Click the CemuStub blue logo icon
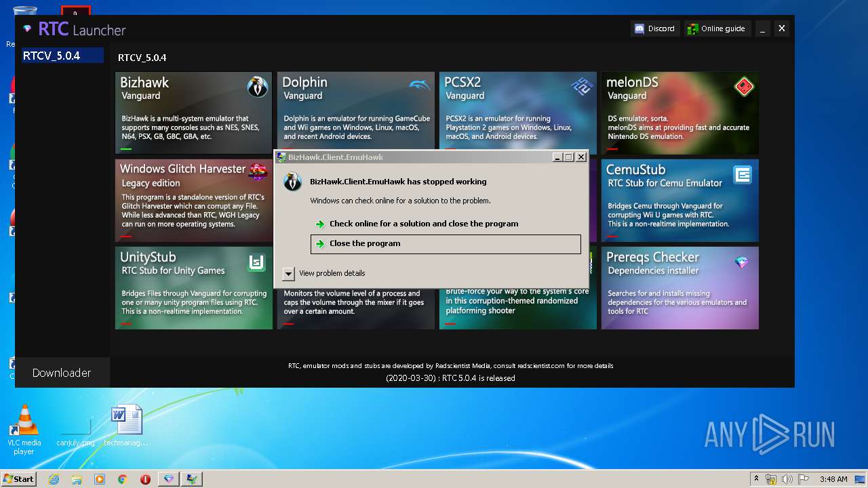This screenshot has width=868, height=488. pos(743,175)
